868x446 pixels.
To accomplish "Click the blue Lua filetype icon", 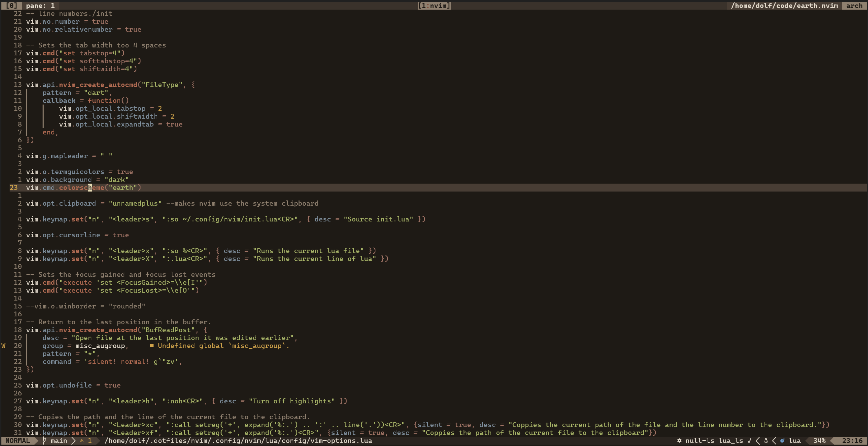I will point(782,440).
